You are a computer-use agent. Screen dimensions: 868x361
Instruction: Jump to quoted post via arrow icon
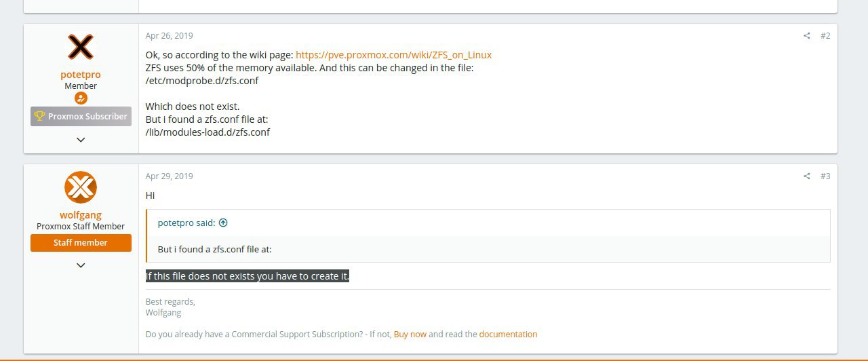click(223, 223)
